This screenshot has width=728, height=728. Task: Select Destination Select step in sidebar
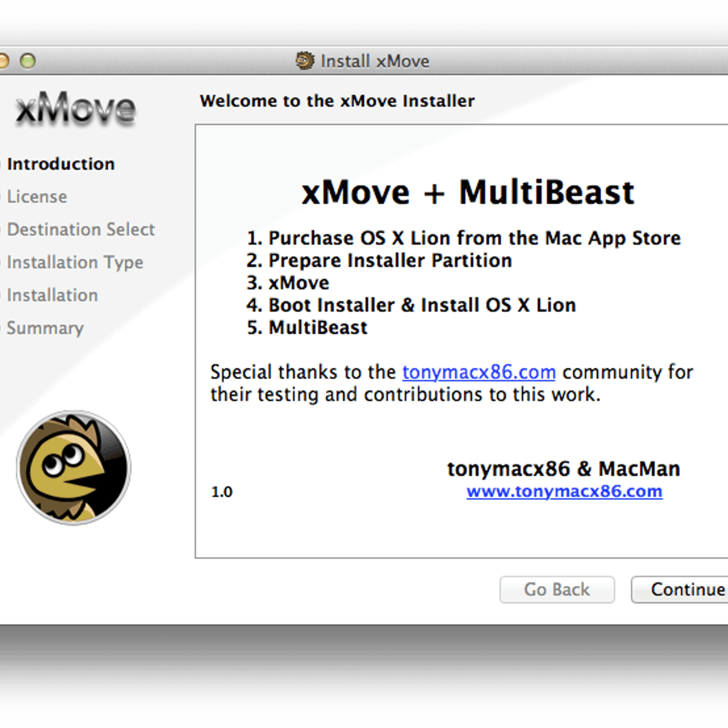click(x=81, y=229)
